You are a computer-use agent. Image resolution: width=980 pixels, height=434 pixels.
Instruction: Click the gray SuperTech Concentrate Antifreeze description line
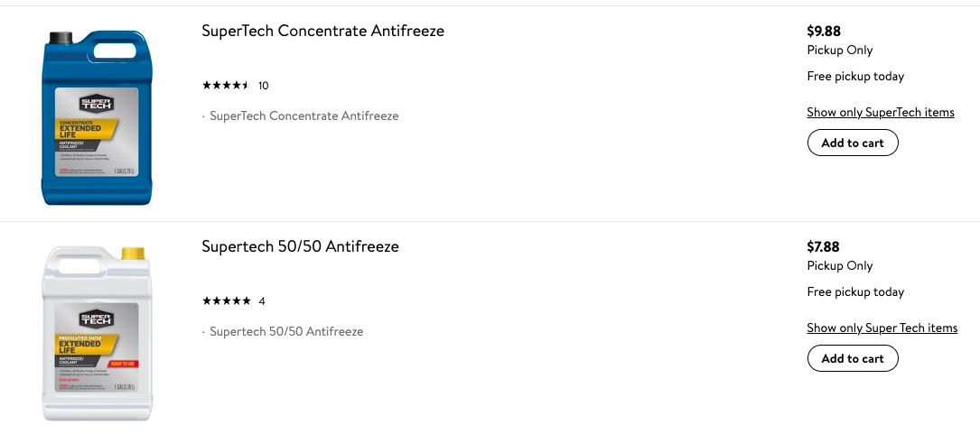[x=303, y=116]
